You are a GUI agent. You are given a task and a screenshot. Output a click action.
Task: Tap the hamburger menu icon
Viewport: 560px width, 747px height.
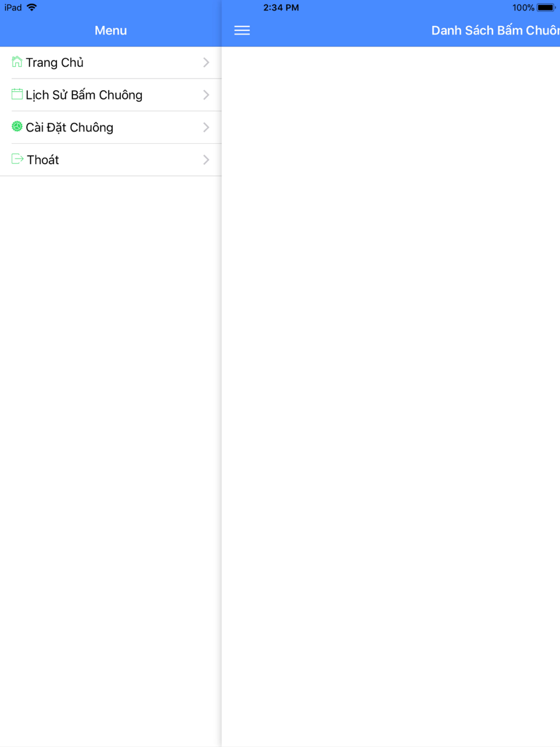tap(242, 30)
